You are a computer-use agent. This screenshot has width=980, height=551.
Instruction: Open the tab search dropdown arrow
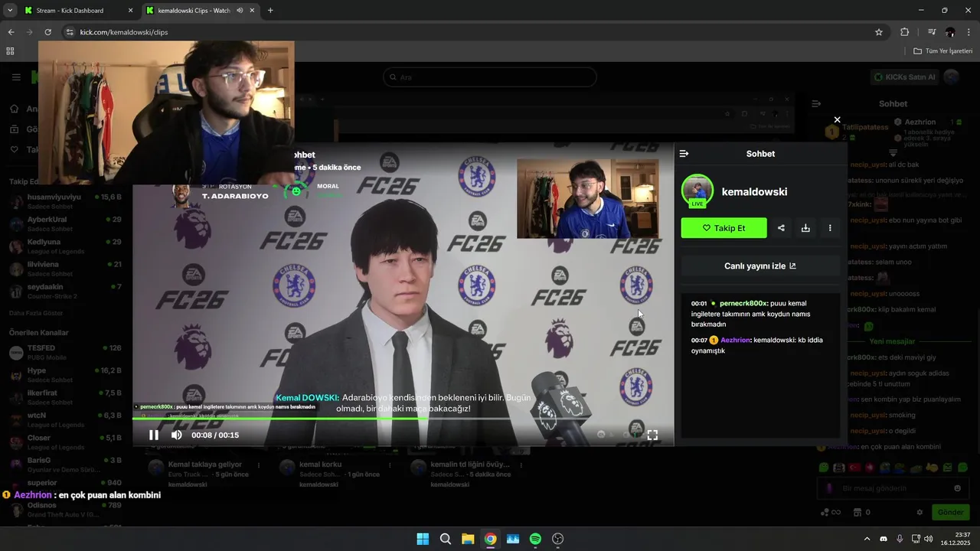pyautogui.click(x=9, y=11)
